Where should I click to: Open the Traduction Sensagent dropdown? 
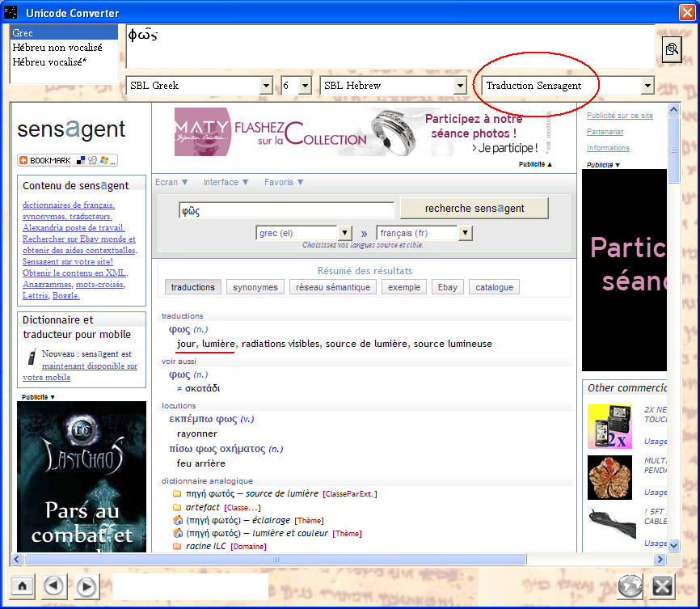tap(647, 86)
